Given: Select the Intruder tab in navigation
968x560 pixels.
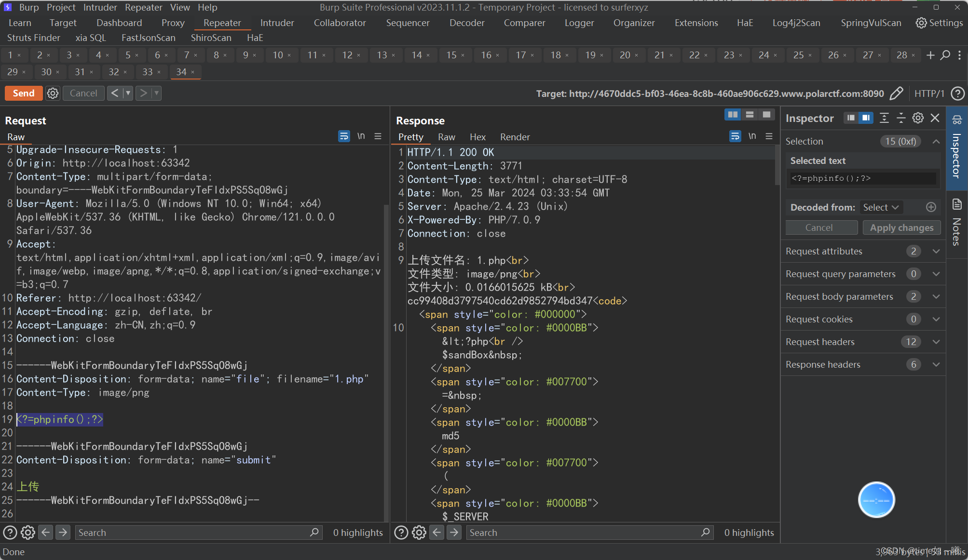Looking at the screenshot, I should [276, 23].
